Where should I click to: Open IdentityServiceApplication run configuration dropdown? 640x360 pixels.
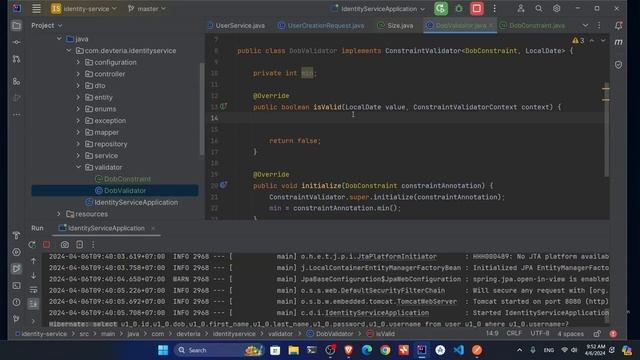pyautogui.click(x=378, y=9)
